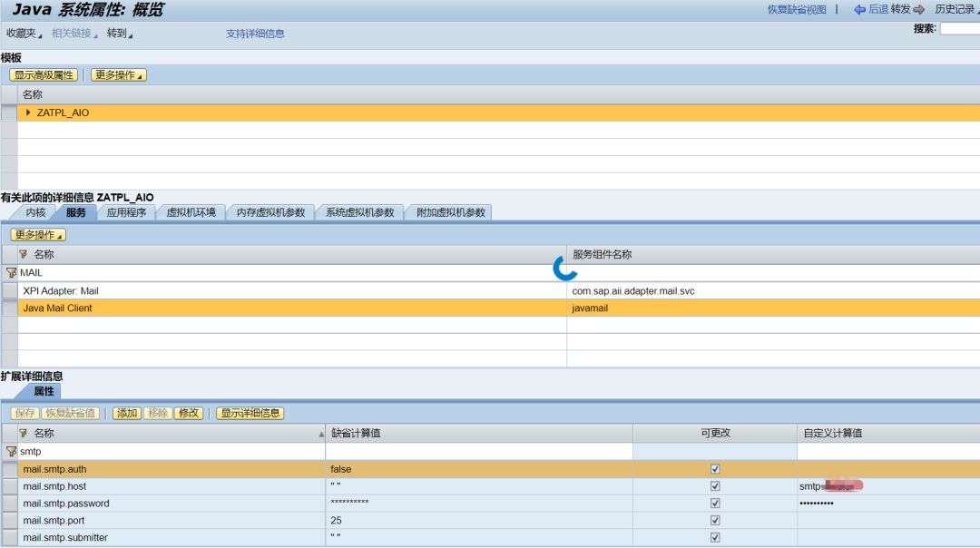Viewport: 980px width, 548px height.
Task: Click the MAIL filter input in services table
Action: click(x=292, y=272)
